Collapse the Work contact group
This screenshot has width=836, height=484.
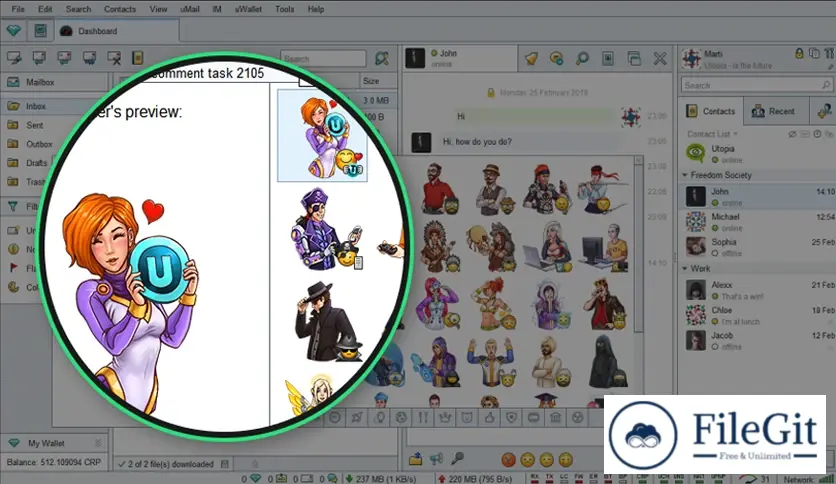(x=685, y=269)
